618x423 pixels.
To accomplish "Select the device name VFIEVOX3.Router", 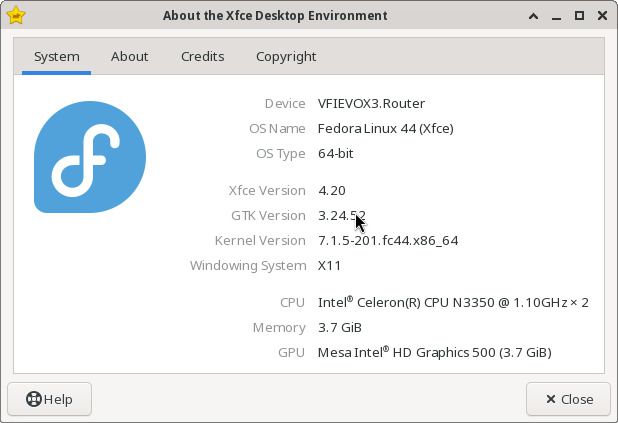I will pos(371,103).
